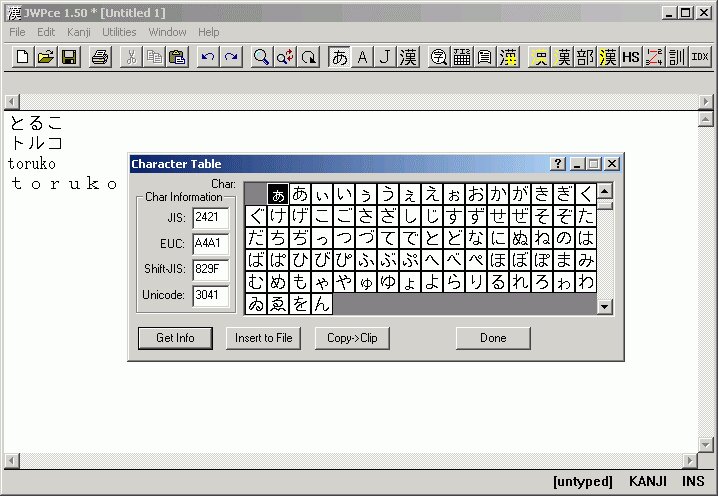Viewport: 718px width, 496px height.
Task: Open the Edit menu
Action: [46, 32]
